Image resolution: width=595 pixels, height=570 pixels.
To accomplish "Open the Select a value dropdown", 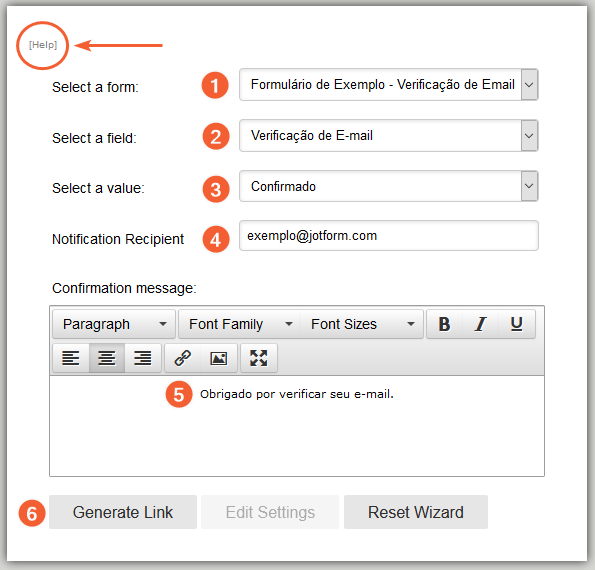I will pyautogui.click(x=389, y=186).
